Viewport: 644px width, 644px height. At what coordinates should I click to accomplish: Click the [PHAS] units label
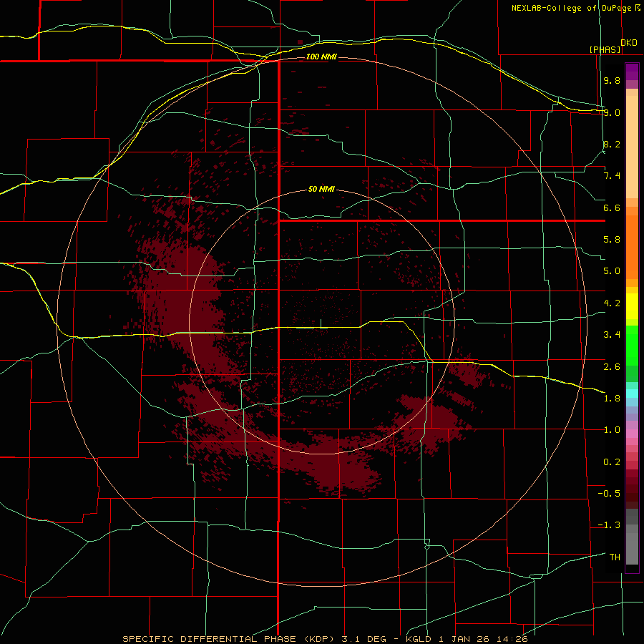pos(605,49)
